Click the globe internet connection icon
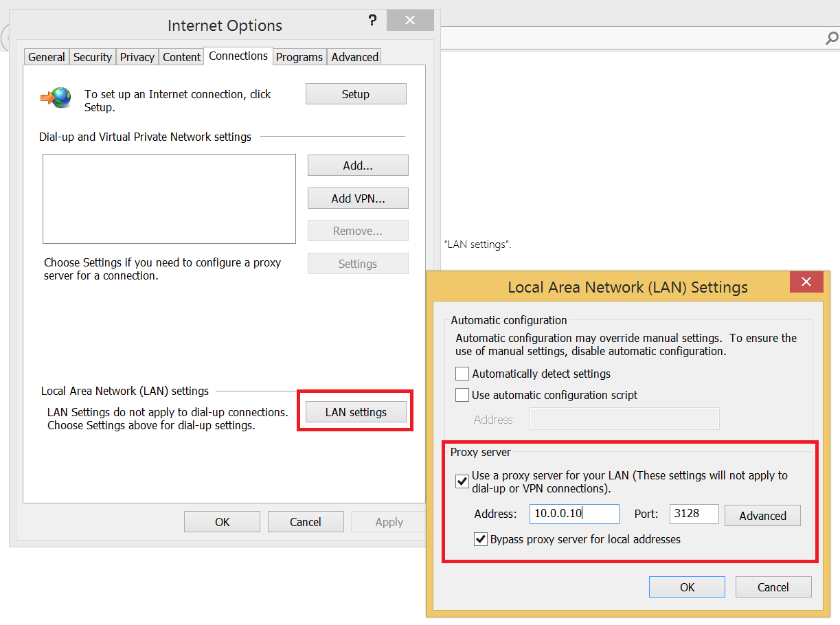 coord(56,98)
